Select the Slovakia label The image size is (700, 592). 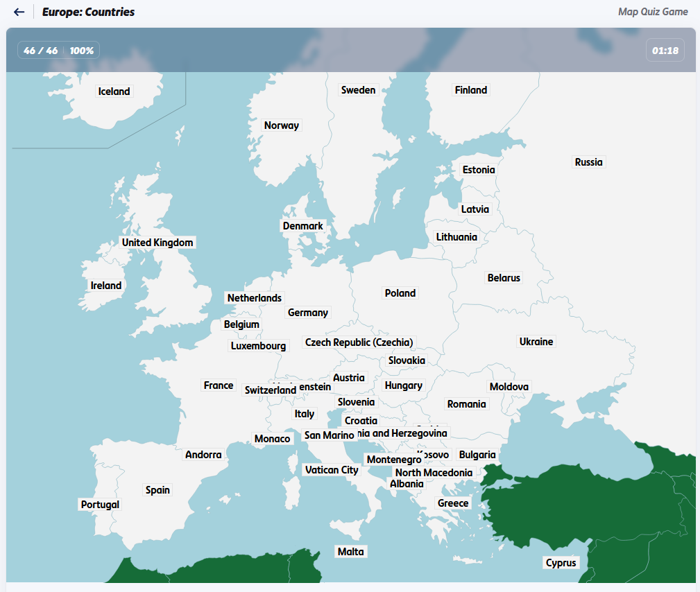[407, 360]
